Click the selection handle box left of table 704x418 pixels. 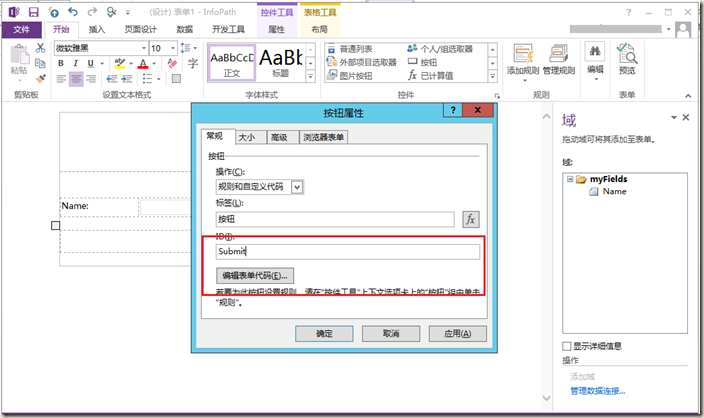(55, 225)
